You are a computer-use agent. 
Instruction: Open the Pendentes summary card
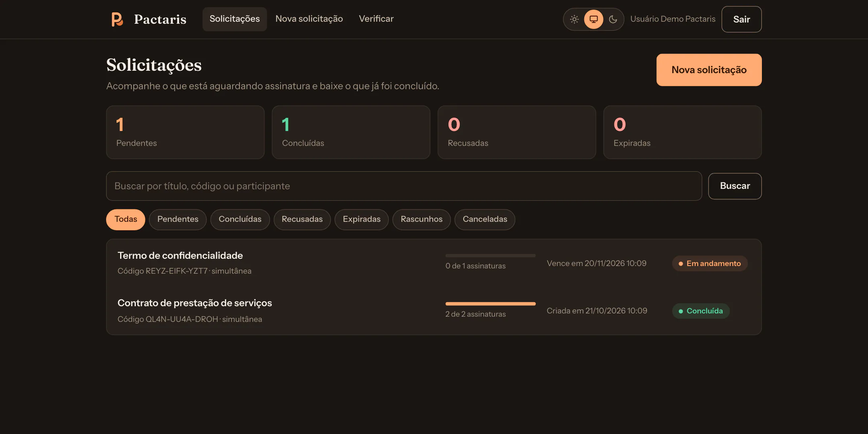click(185, 132)
